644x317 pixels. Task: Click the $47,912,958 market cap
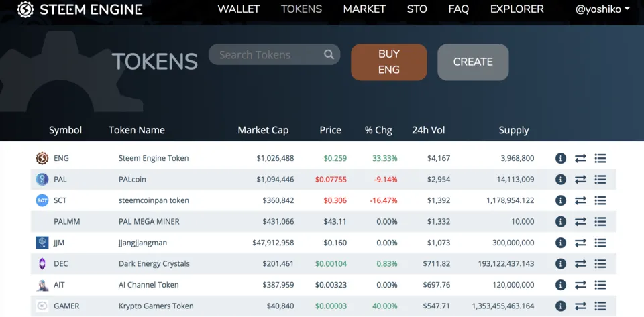tap(273, 243)
